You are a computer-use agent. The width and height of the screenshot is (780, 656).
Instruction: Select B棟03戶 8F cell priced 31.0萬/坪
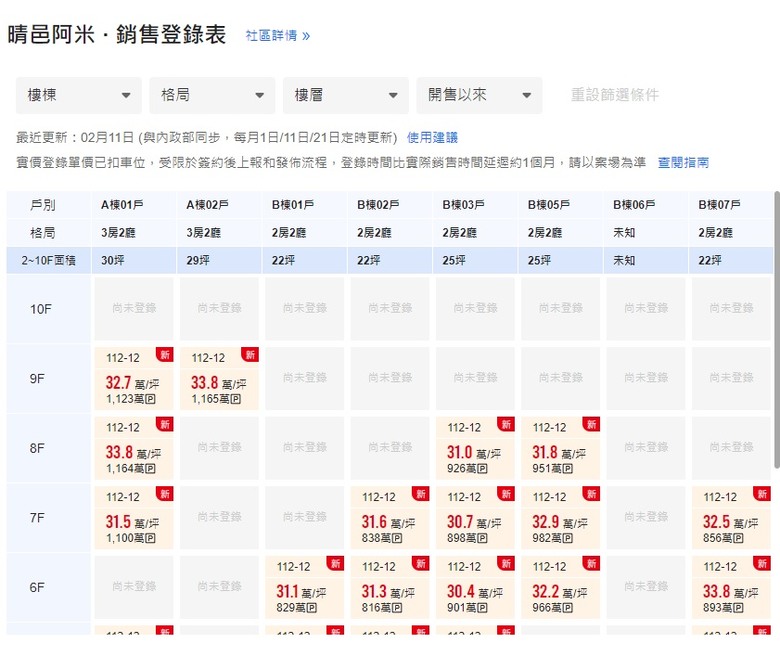476,448
